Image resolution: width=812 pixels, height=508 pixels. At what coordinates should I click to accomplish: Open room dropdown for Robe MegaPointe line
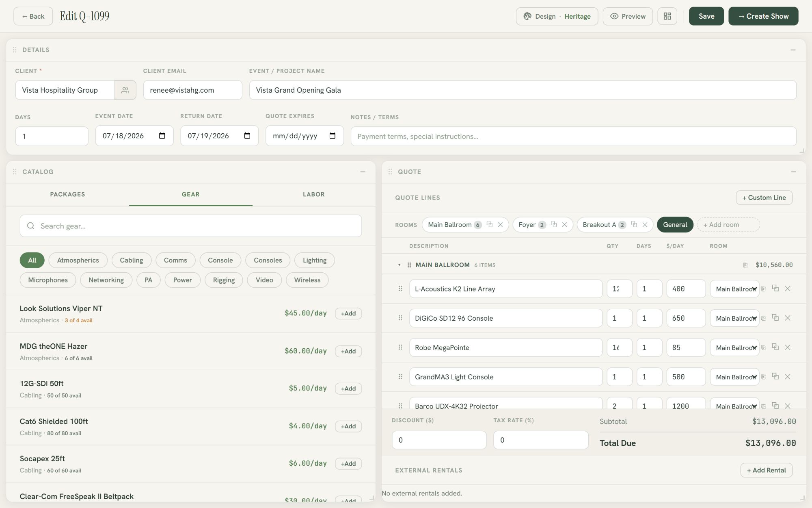click(734, 347)
